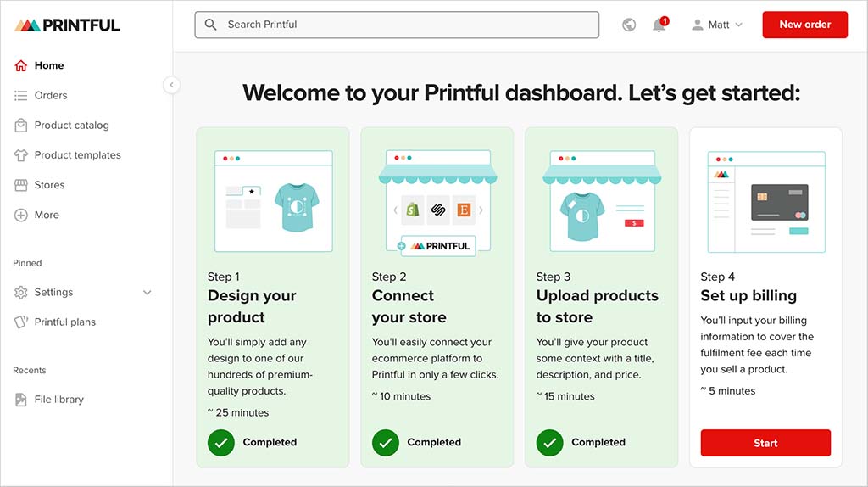868x487 pixels.
Task: Click the Set up billing heading
Action: coord(748,296)
